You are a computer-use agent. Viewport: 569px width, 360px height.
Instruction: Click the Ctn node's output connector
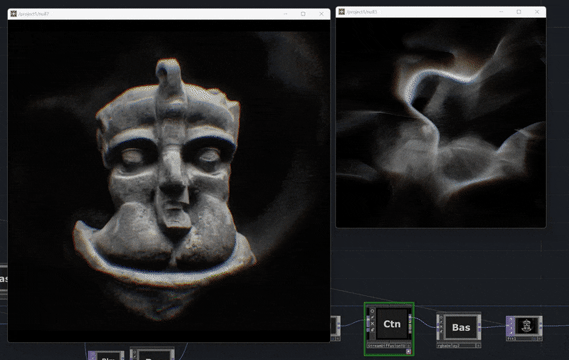pos(410,317)
